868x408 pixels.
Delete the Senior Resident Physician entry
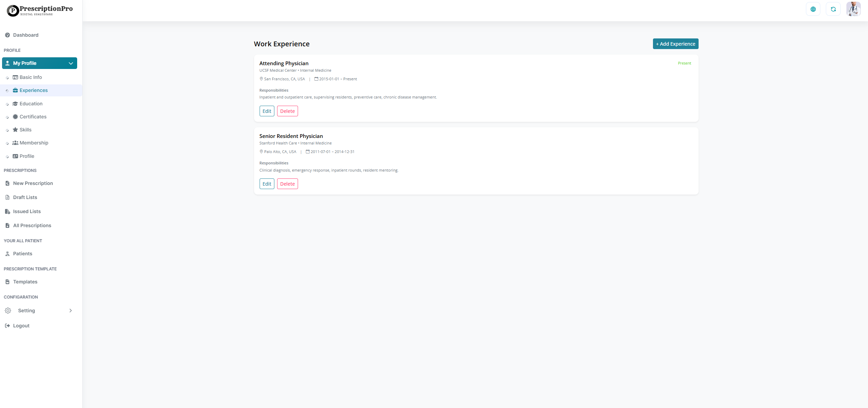tap(287, 184)
